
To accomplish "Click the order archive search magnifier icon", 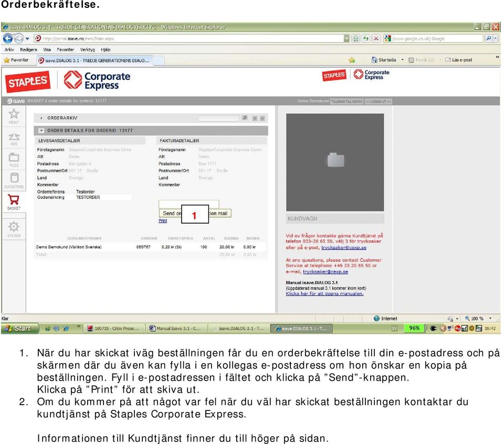I will (245, 118).
